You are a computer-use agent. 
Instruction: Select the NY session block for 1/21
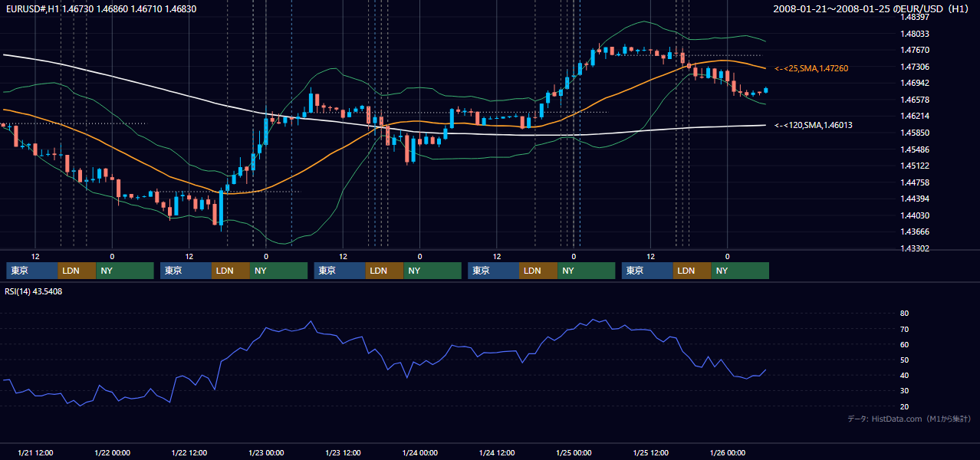[x=125, y=271]
